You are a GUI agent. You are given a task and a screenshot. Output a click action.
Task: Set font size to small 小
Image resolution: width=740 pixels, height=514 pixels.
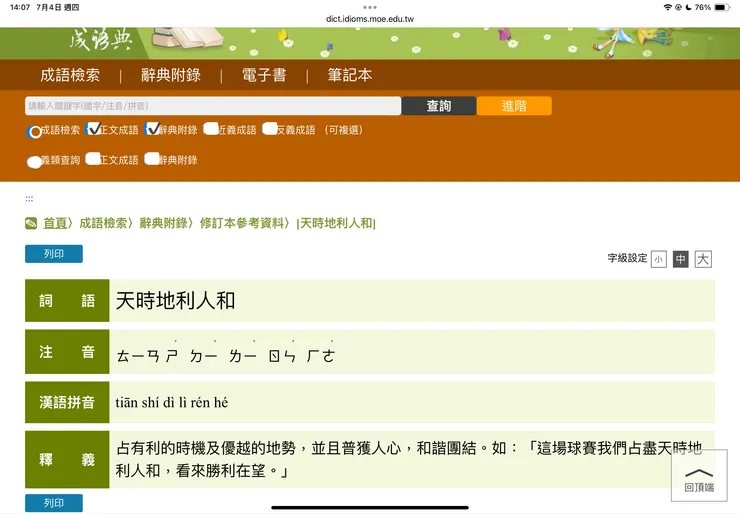coord(658,259)
